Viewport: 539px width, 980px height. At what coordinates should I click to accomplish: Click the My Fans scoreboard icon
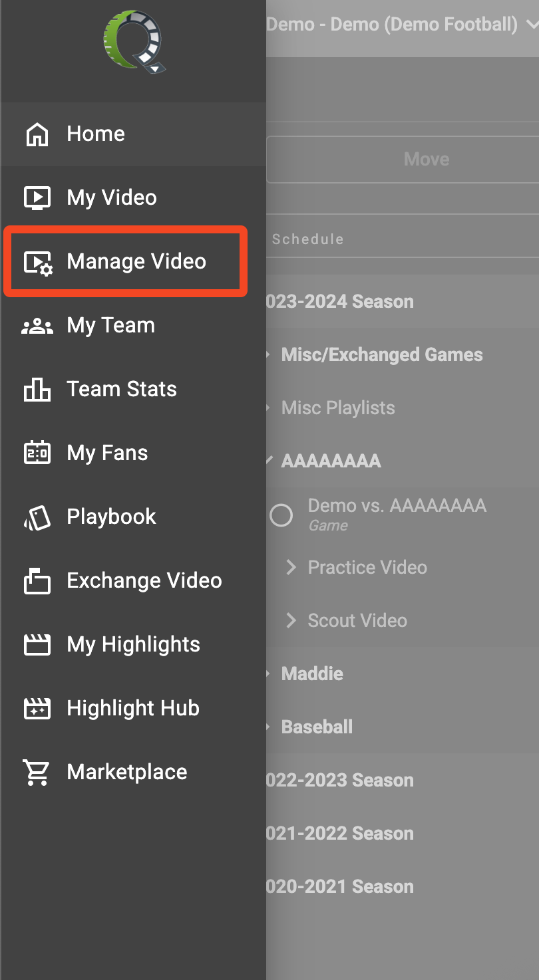[x=37, y=453]
